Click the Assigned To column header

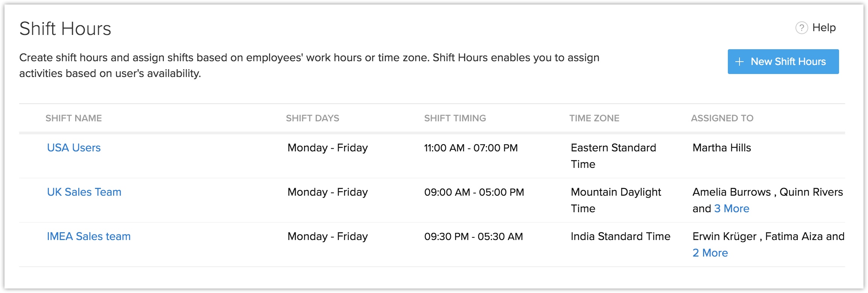(722, 118)
